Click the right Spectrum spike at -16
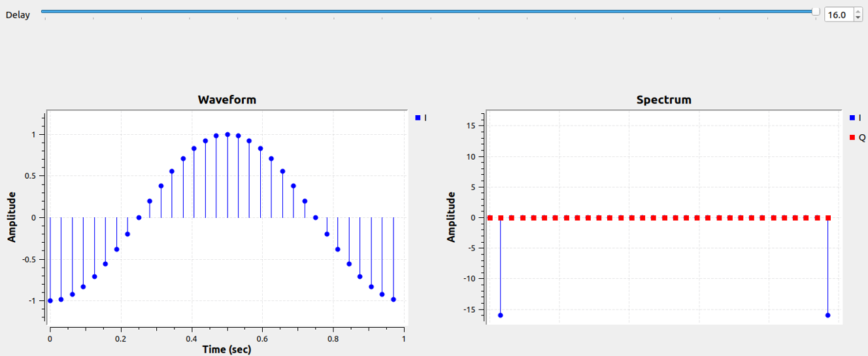Image resolution: width=868 pixels, height=356 pixels. coord(827,315)
